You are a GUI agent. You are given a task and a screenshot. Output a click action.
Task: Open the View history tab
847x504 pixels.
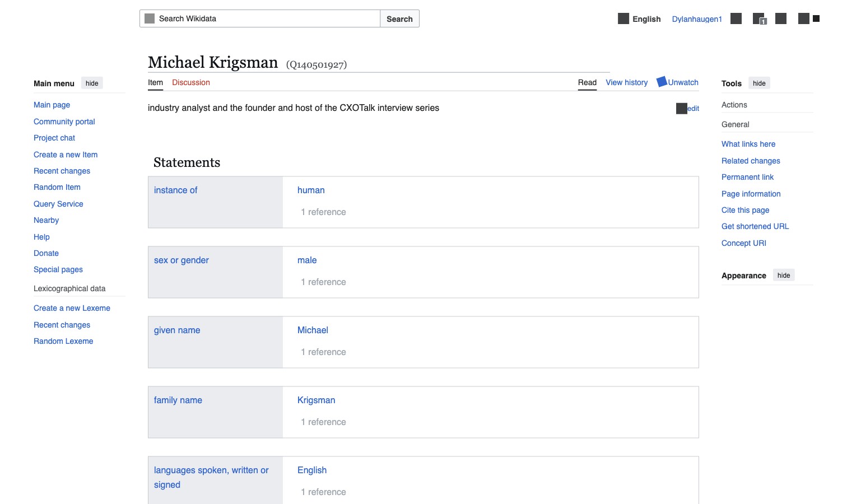click(626, 82)
